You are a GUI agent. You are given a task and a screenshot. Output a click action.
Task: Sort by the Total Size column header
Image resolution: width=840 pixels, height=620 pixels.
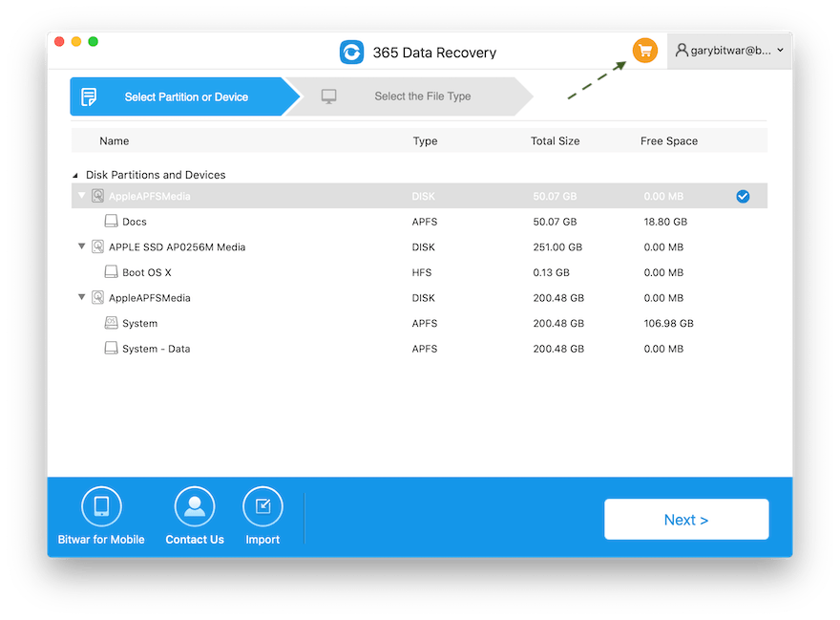pyautogui.click(x=555, y=141)
